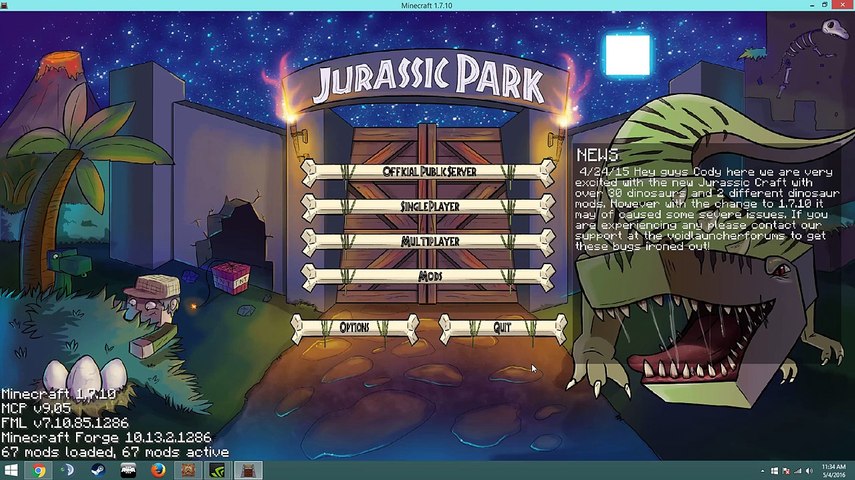The width and height of the screenshot is (855, 480).
Task: Open the crescent-shaped taskbar app icon
Action: coord(68,470)
